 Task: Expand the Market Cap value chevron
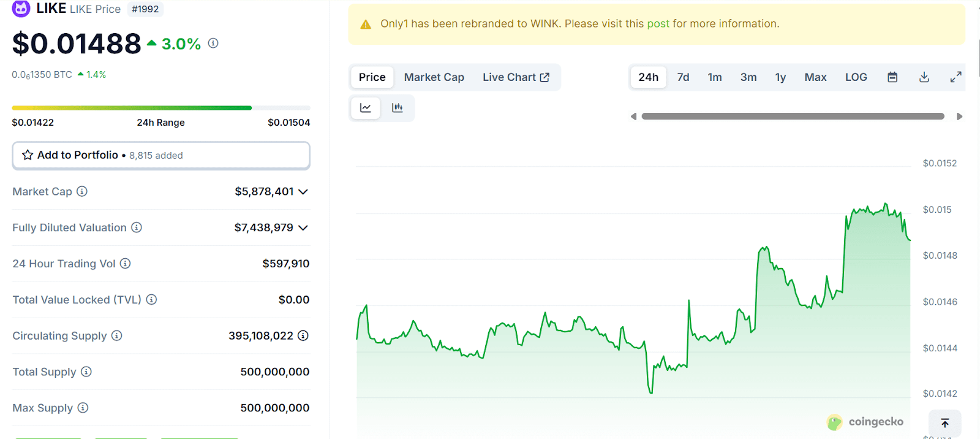pos(303,192)
